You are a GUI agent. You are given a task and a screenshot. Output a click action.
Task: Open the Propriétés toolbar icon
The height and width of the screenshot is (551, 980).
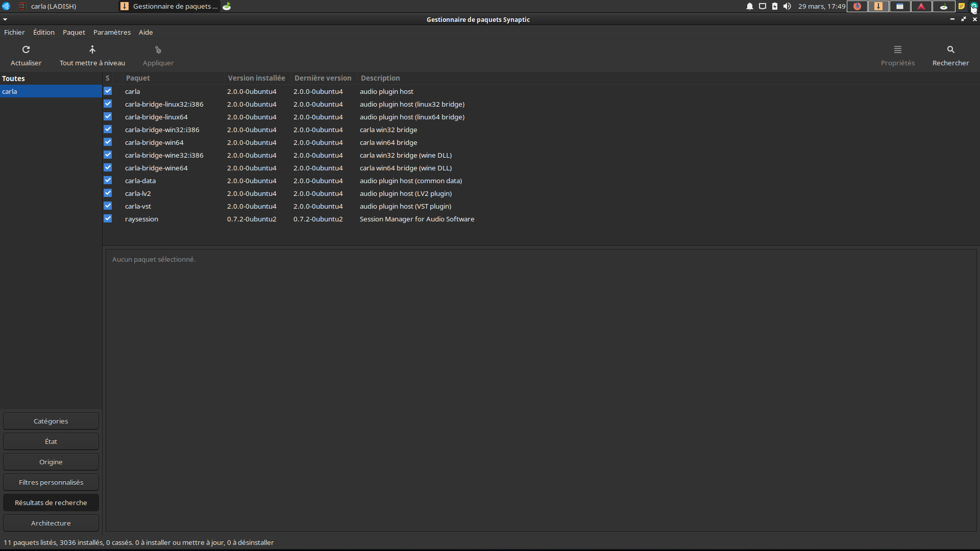pyautogui.click(x=897, y=49)
